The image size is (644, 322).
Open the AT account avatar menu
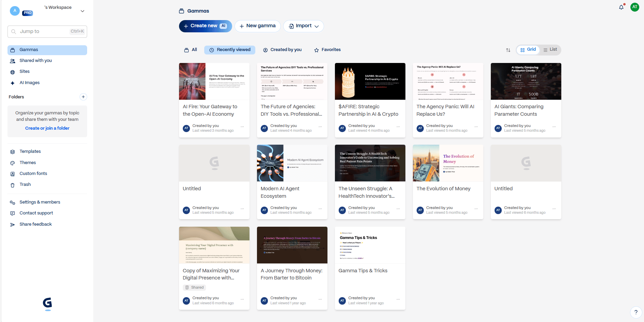635,7
